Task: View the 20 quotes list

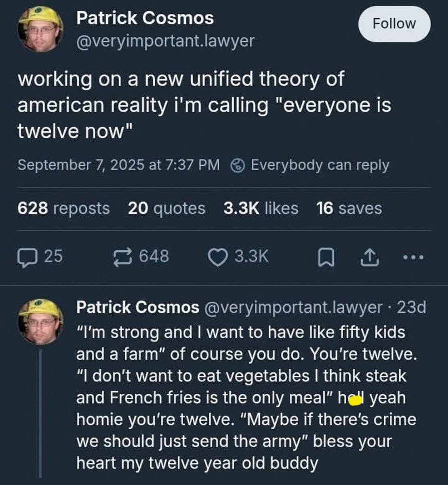Action: [166, 208]
